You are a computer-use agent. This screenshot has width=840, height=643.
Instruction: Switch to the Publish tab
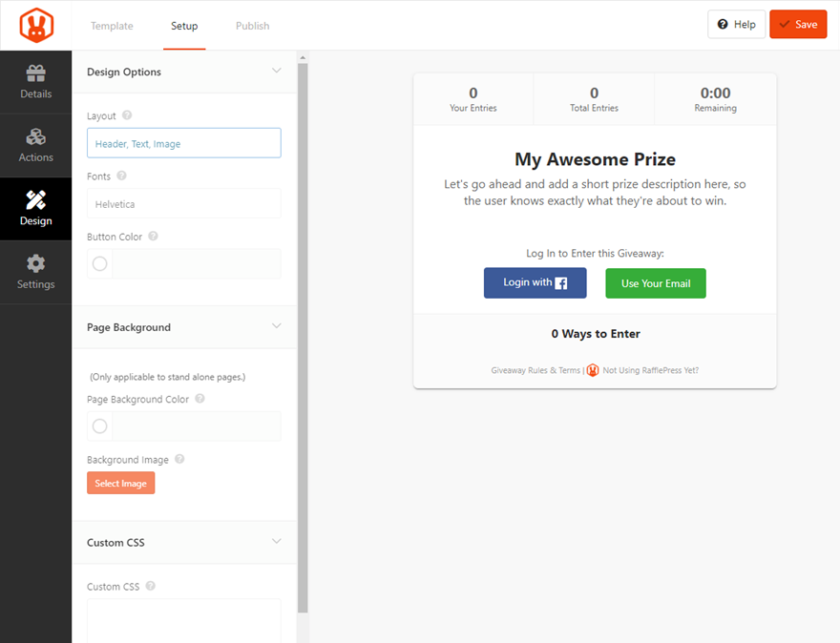[252, 26]
